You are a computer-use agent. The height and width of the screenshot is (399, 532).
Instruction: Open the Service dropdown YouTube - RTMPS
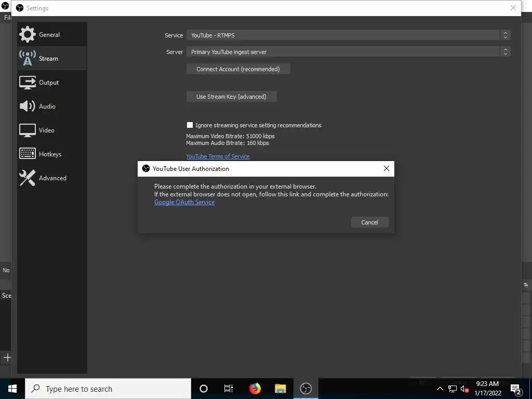click(348, 35)
